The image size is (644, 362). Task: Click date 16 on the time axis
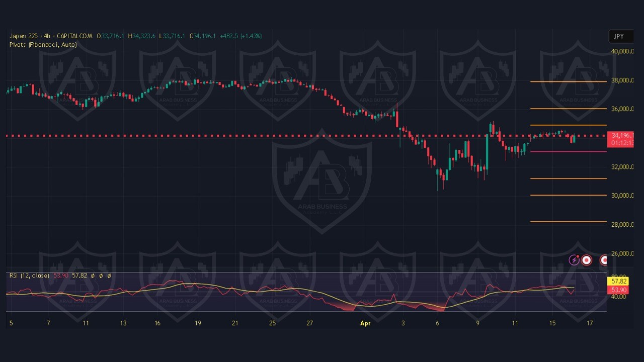[x=158, y=323]
